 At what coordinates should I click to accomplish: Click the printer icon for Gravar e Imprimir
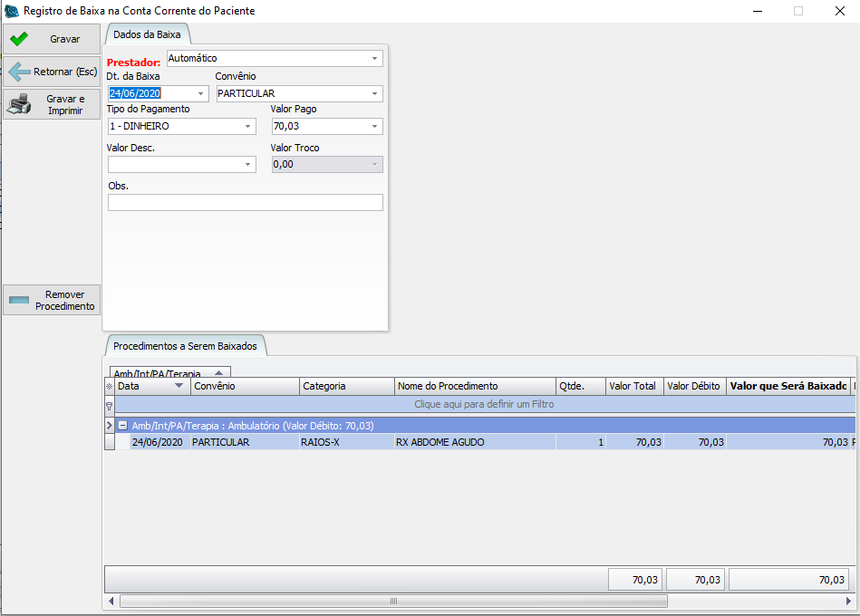pos(19,105)
